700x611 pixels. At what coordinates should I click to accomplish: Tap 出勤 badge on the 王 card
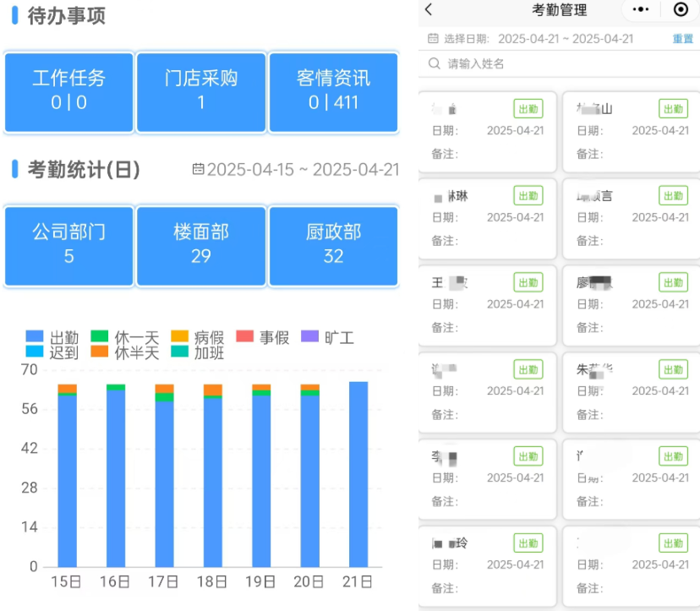click(528, 282)
